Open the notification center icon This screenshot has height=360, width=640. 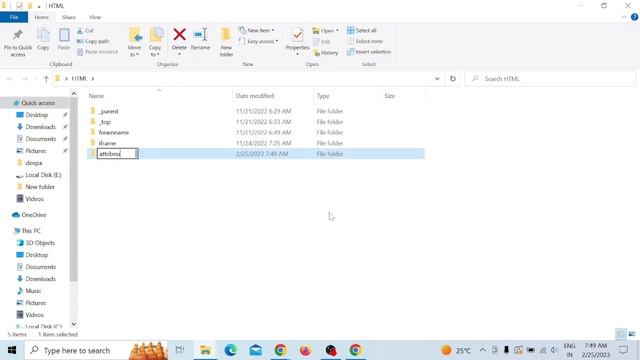[624, 350]
